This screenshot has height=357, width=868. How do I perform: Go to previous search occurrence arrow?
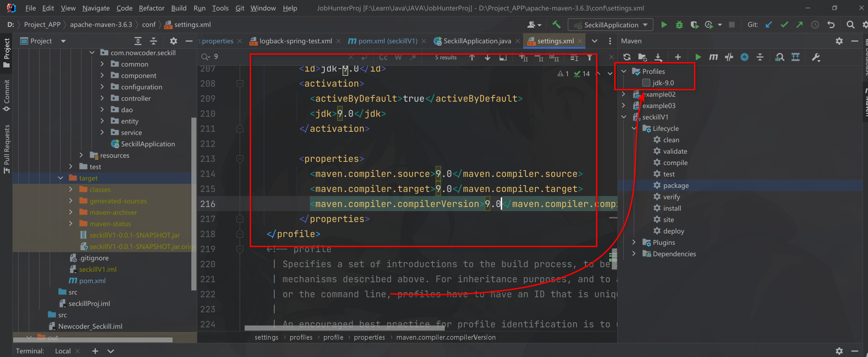point(472,57)
